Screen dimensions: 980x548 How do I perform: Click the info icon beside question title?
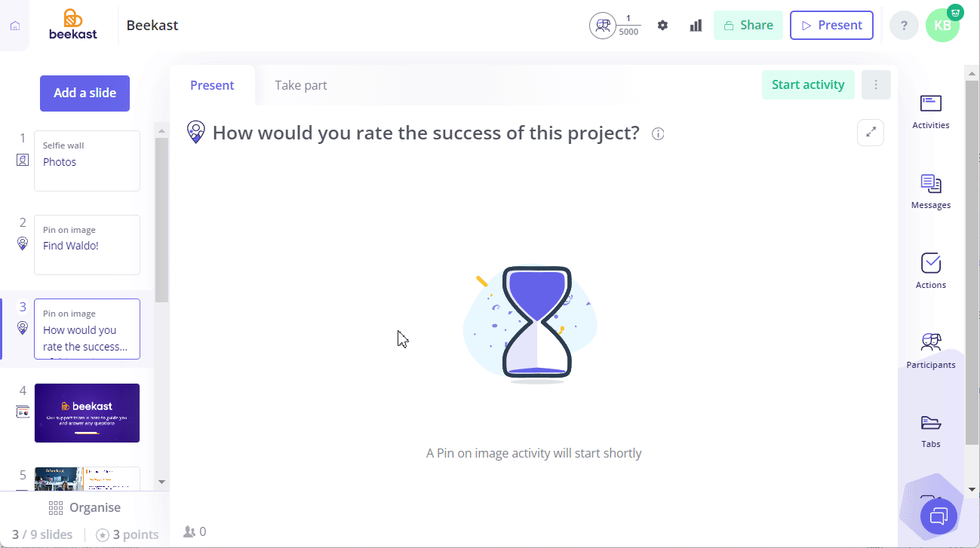coord(658,134)
